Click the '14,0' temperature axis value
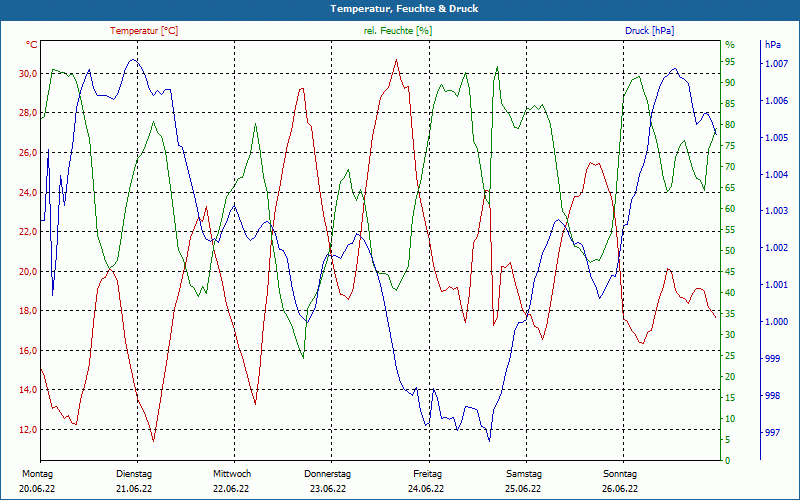 point(28,390)
